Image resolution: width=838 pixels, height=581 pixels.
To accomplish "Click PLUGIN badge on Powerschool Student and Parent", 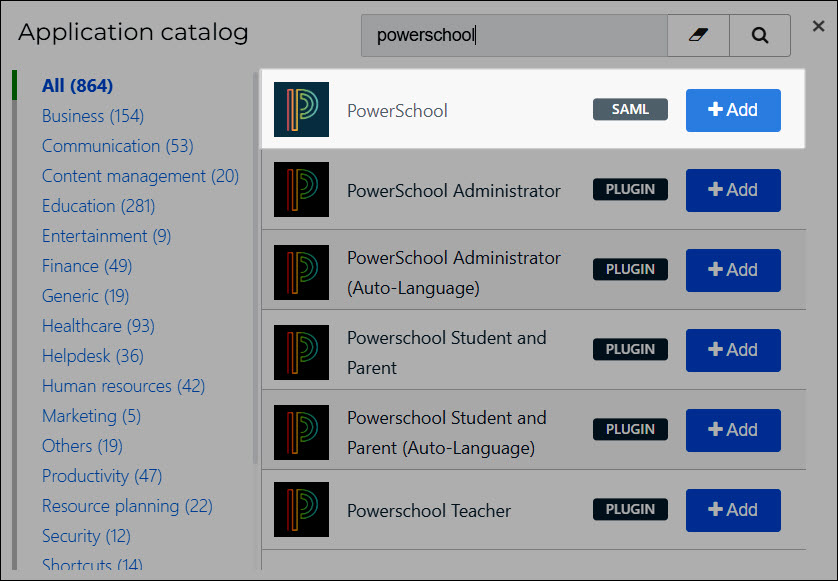I will 630,349.
